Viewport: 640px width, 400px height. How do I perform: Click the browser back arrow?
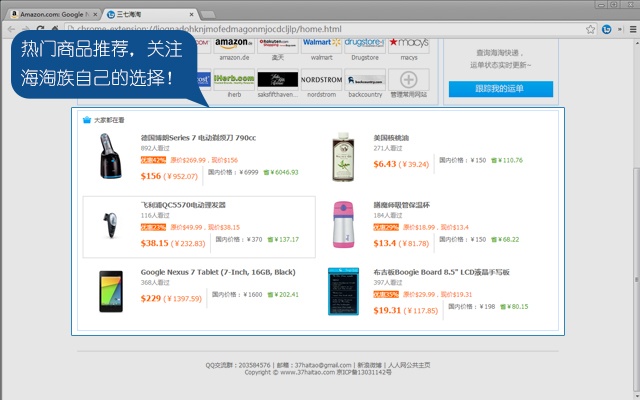click(x=11, y=29)
